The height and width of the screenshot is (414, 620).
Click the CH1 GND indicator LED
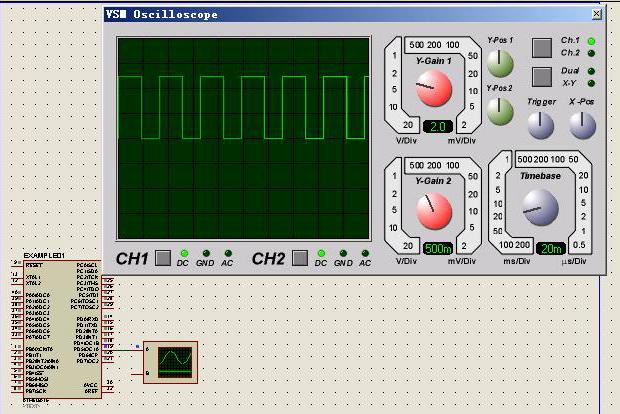[205, 253]
